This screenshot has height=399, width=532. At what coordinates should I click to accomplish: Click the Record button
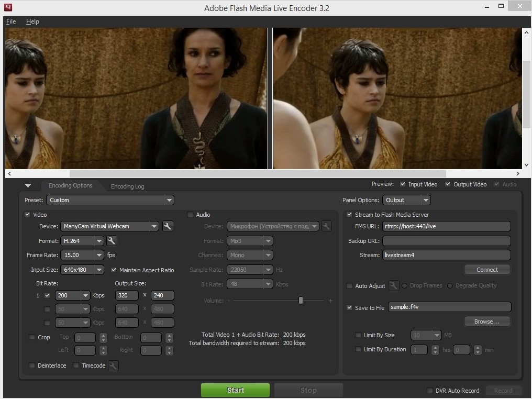[x=503, y=391]
